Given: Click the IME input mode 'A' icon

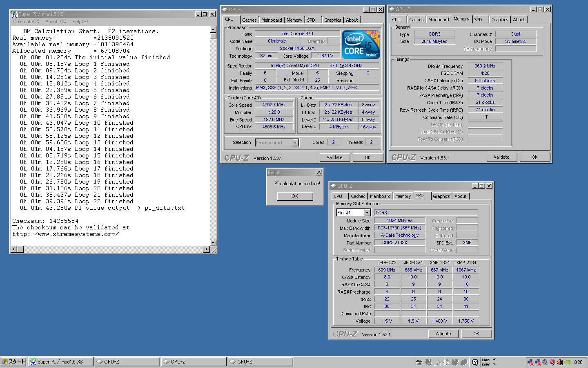Looking at the screenshot, I should [438, 362].
